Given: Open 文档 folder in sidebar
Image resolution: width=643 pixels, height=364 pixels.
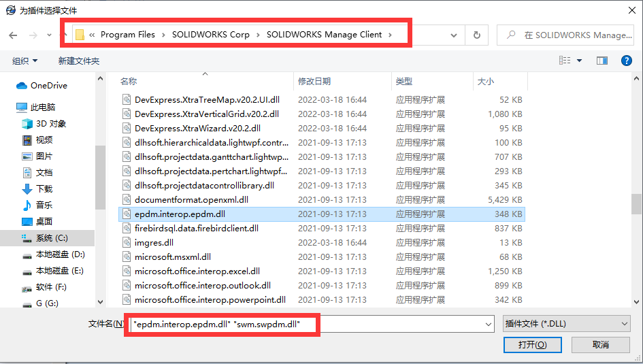Looking at the screenshot, I should [37, 173].
